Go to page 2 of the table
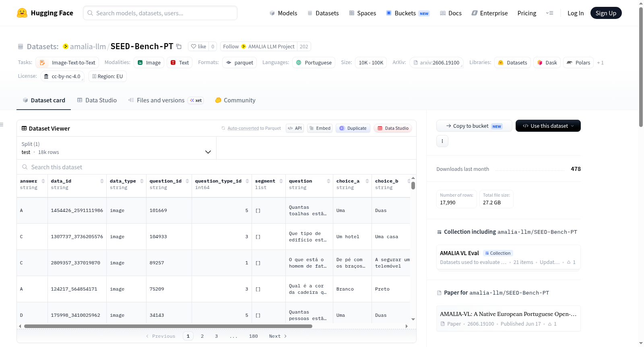644x347 pixels. 202,336
